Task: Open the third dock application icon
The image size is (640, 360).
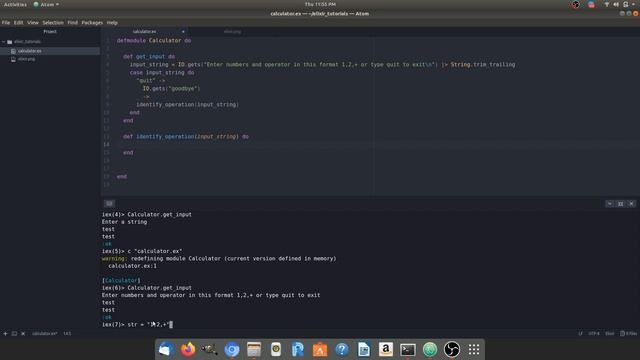Action: pos(210,349)
